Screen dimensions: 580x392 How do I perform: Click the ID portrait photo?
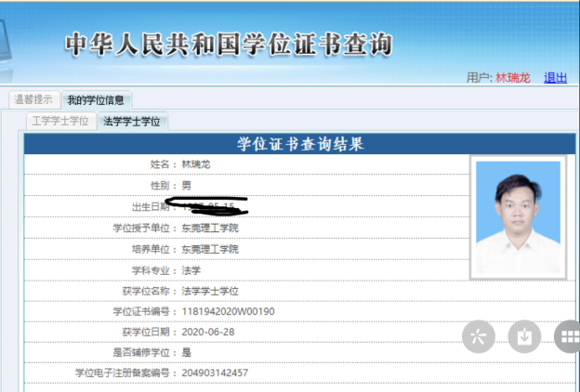pyautogui.click(x=518, y=217)
